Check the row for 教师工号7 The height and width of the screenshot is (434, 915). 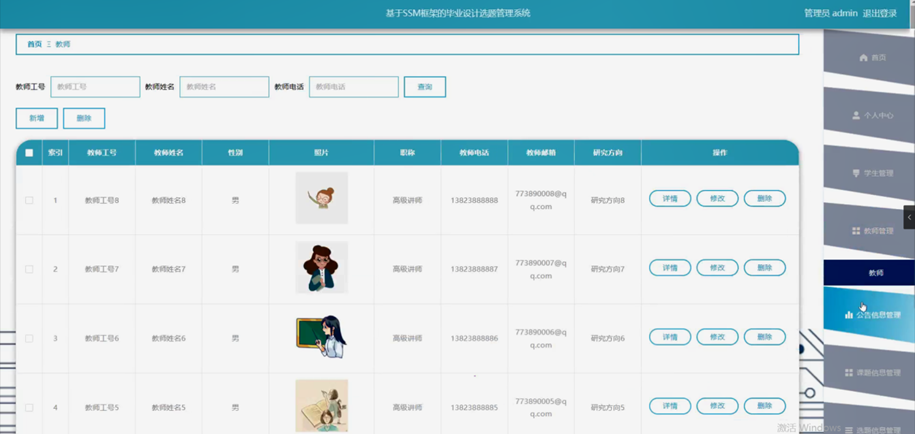point(29,269)
